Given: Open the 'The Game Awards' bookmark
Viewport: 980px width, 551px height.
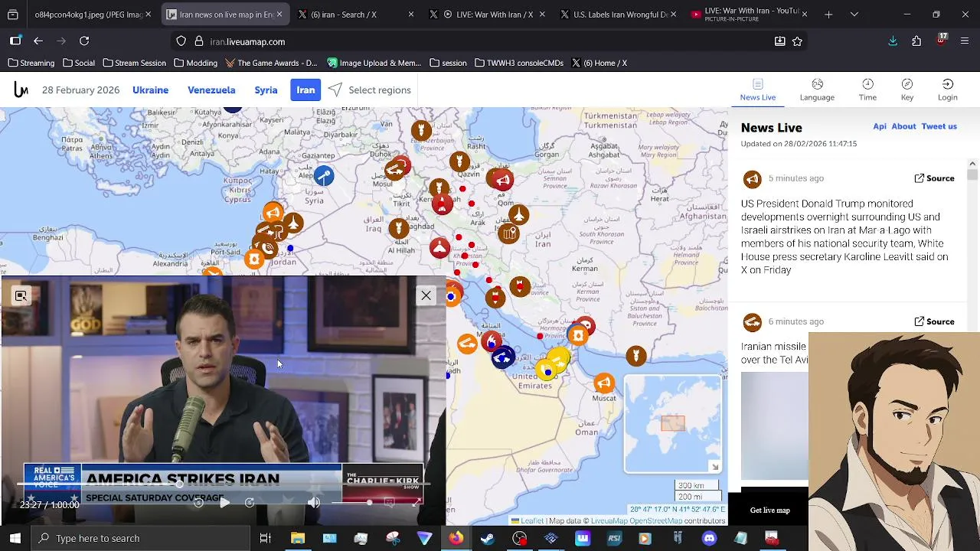Looking at the screenshot, I should pos(269,63).
